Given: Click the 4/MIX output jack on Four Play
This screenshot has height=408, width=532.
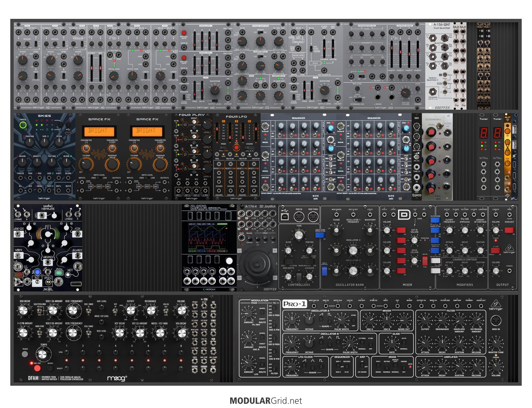Looking at the screenshot, I should point(205,191).
